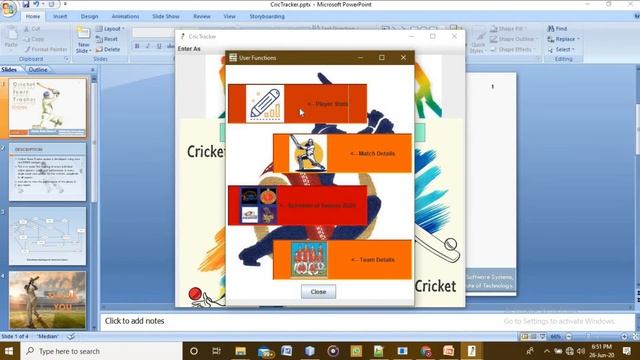Open the Design ribbon tab
The height and width of the screenshot is (360, 640).
point(89,16)
